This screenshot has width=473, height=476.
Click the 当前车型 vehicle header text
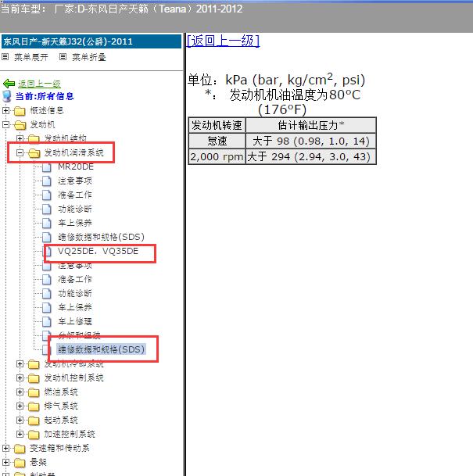tap(121, 9)
